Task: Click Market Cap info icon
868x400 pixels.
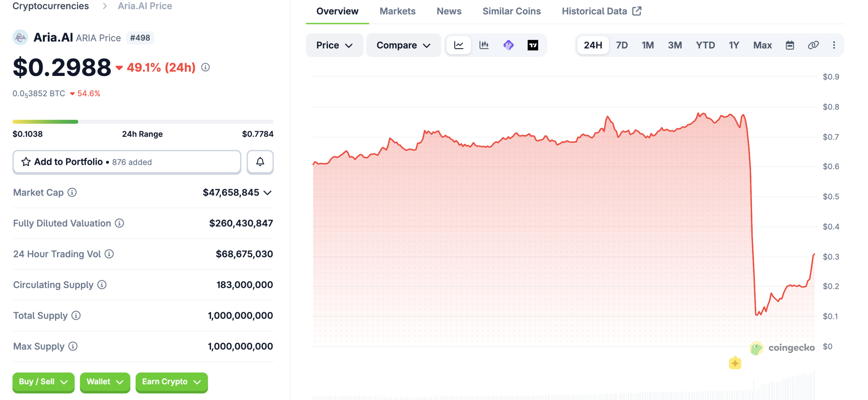Action: click(72, 193)
